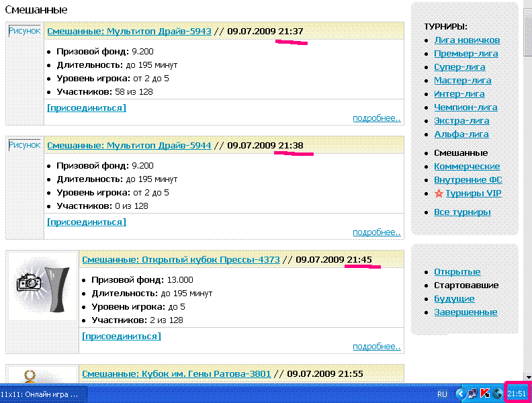Click the scrollbar down arrow

526,376
